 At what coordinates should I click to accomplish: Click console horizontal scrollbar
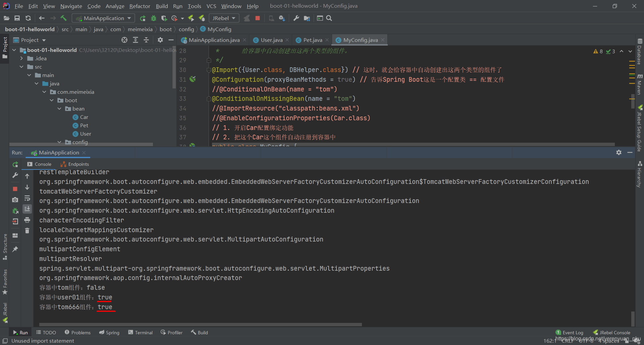201,325
